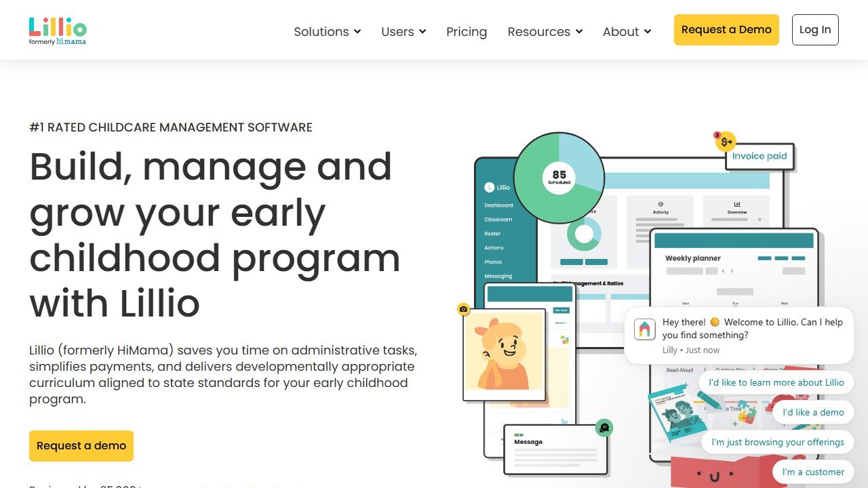Click the About chevron arrow
The image size is (868, 488).
click(x=648, y=32)
